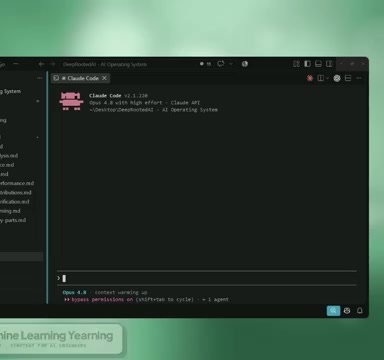Go back with the left arrow

coord(41,64)
